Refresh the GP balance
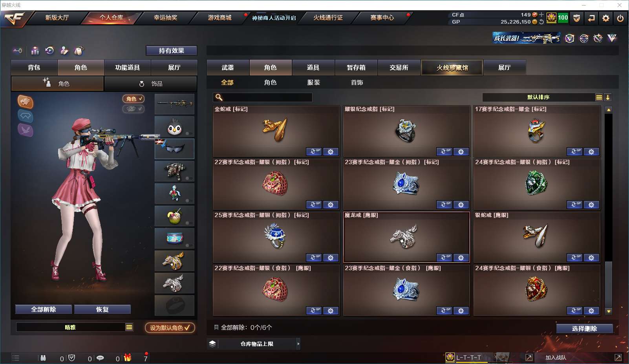 point(541,22)
